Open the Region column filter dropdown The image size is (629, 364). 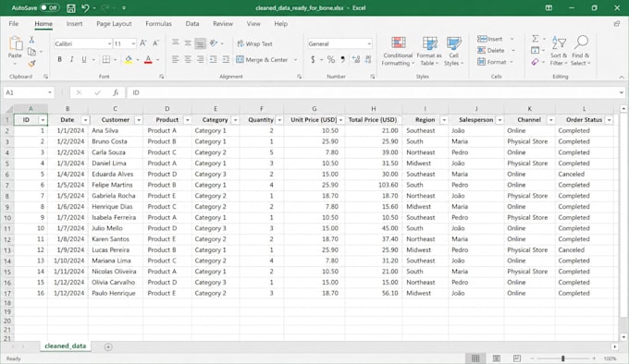[x=444, y=120]
